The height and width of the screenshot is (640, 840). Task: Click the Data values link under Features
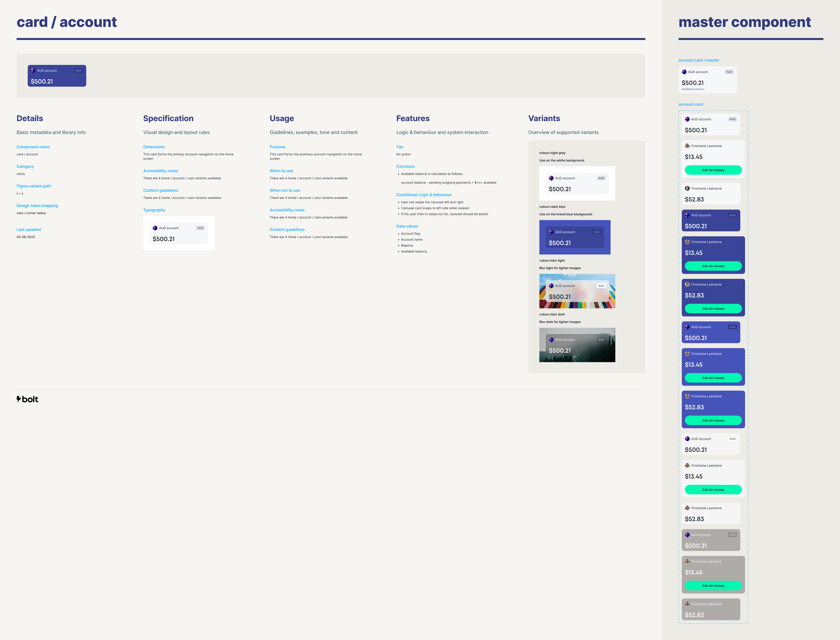(x=407, y=226)
